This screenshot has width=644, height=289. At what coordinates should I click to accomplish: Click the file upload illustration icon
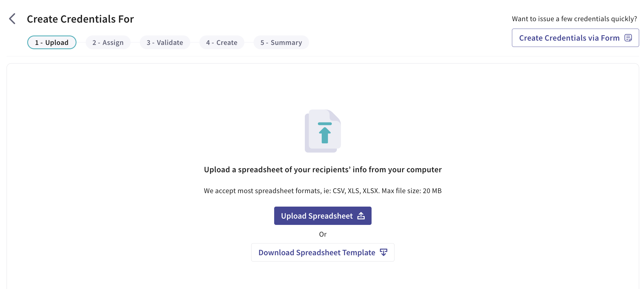coord(323,131)
